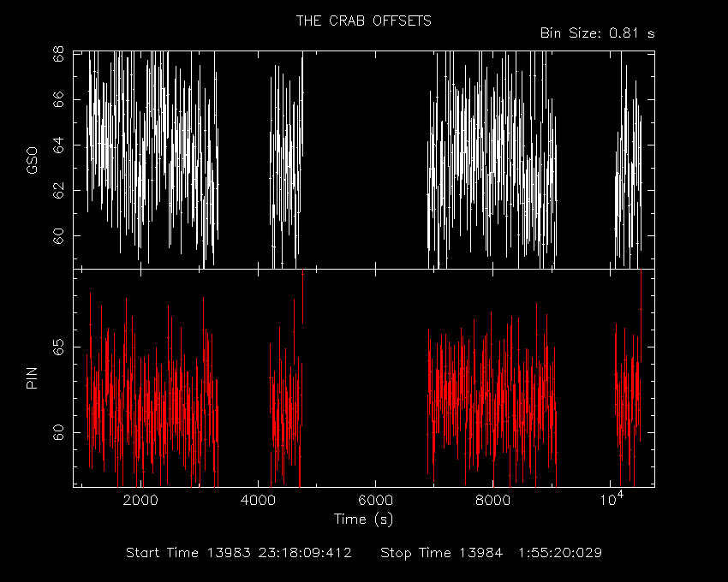Click the "PIN" y-axis label
This screenshot has height=582, width=728.
pyautogui.click(x=32, y=377)
